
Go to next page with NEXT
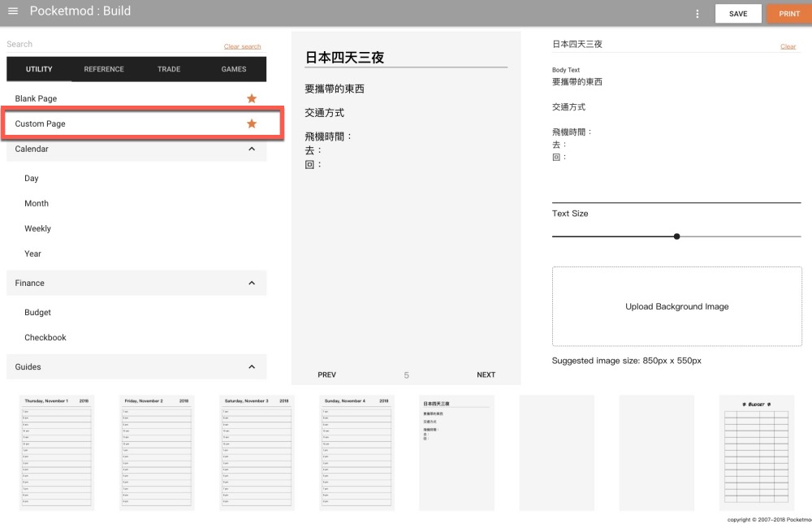coord(486,375)
